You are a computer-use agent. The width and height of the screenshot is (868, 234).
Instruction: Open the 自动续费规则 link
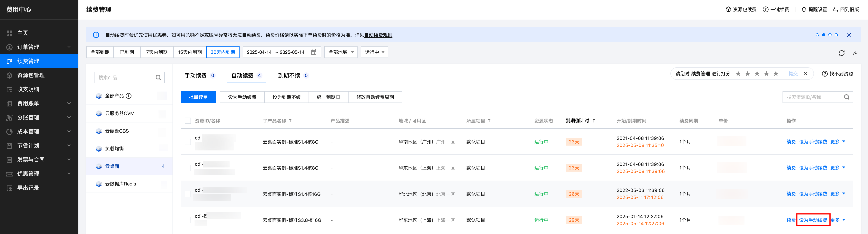[378, 35]
